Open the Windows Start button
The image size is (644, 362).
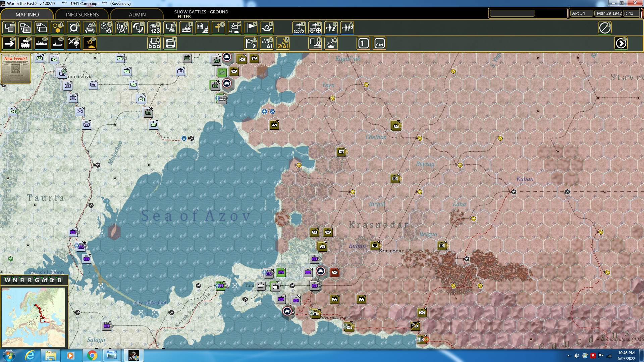[x=9, y=355]
